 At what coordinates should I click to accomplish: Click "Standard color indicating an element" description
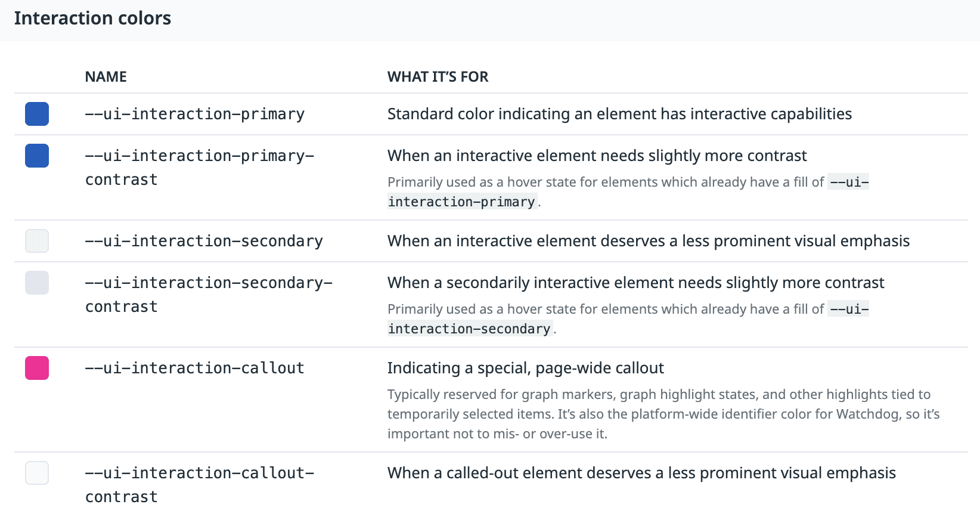[619, 114]
